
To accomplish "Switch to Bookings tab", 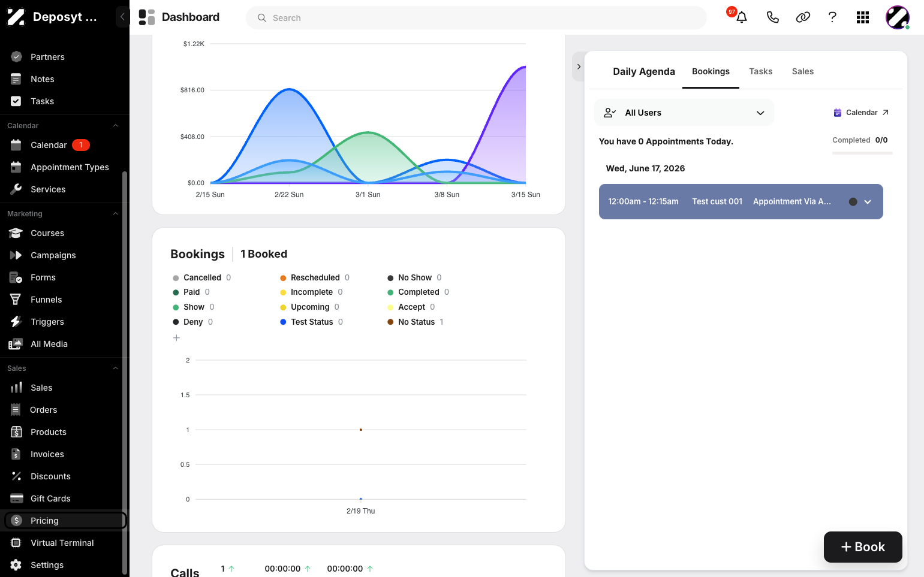I will pyautogui.click(x=711, y=71).
